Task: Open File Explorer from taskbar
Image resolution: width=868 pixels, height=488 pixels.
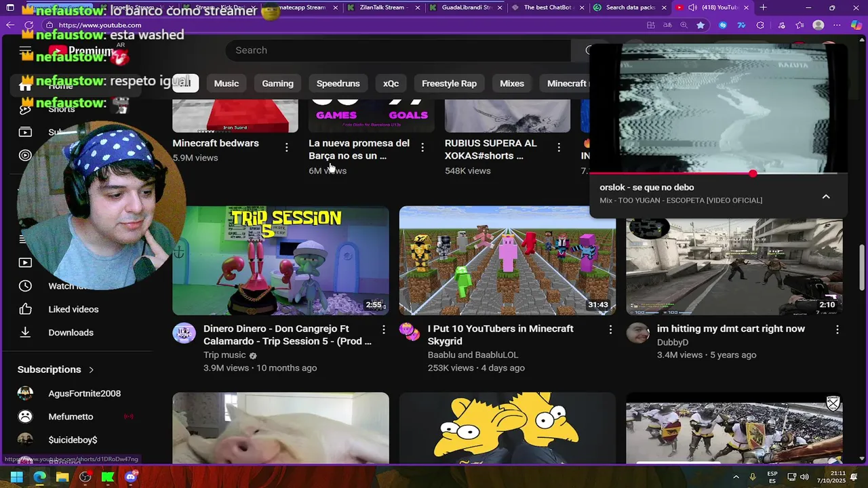Action: point(62,477)
